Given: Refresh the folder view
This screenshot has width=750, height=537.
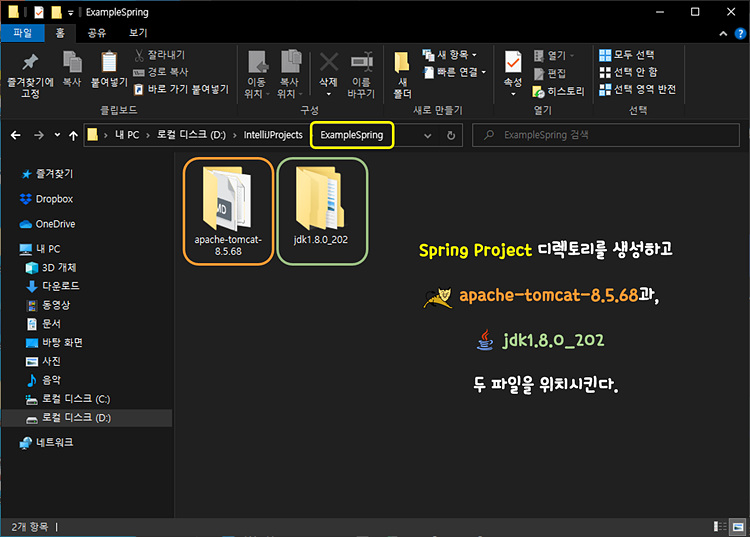Looking at the screenshot, I should coord(451,135).
